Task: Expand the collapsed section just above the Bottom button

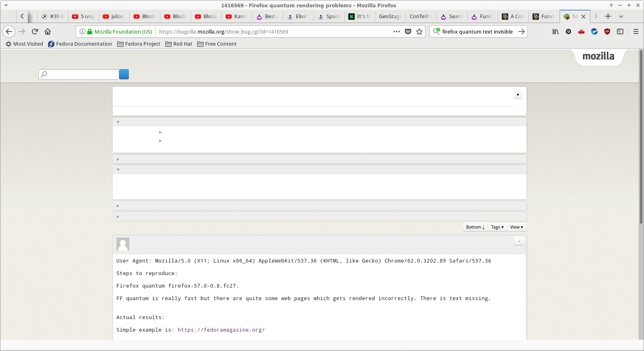Action: coord(118,216)
